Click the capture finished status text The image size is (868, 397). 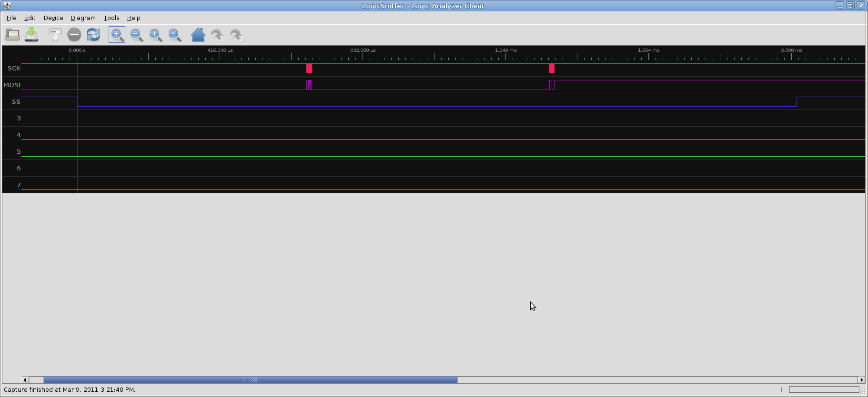click(x=70, y=389)
